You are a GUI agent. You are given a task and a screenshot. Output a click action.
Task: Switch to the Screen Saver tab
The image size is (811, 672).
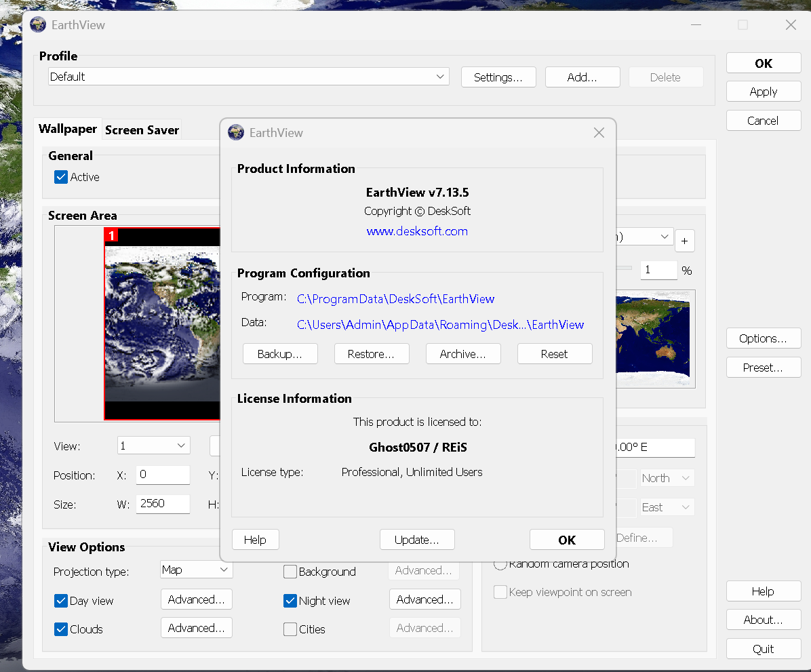pos(142,130)
